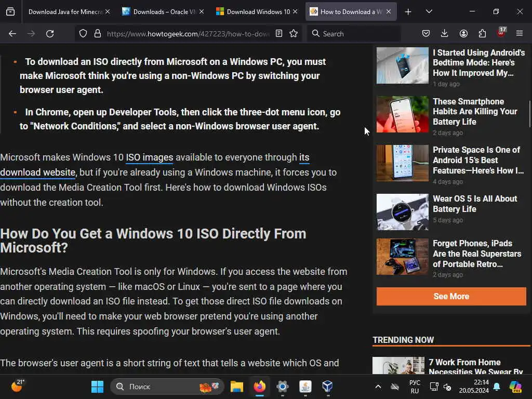Open the ad blocker extension with badge 17
The height and width of the screenshot is (399, 532).
point(501,33)
